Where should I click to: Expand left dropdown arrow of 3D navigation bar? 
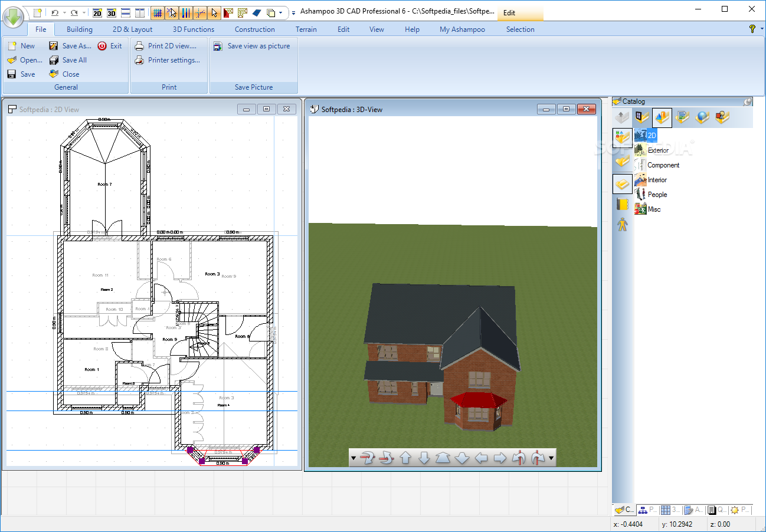[x=353, y=458]
